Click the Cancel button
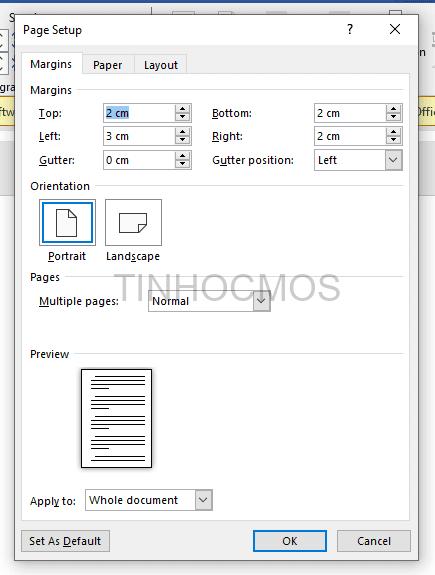The image size is (435, 575). (x=374, y=541)
